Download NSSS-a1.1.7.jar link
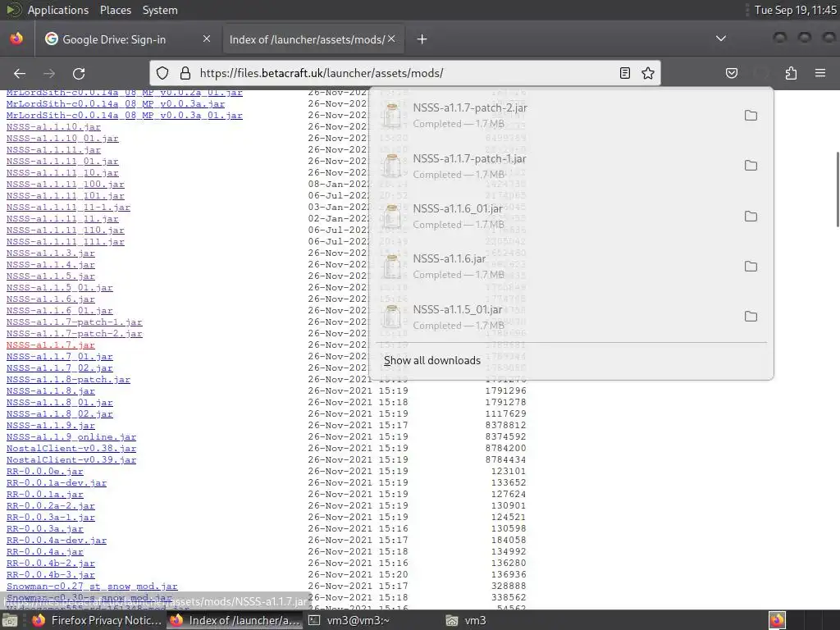Viewport: 840px width, 630px height. [x=50, y=345]
